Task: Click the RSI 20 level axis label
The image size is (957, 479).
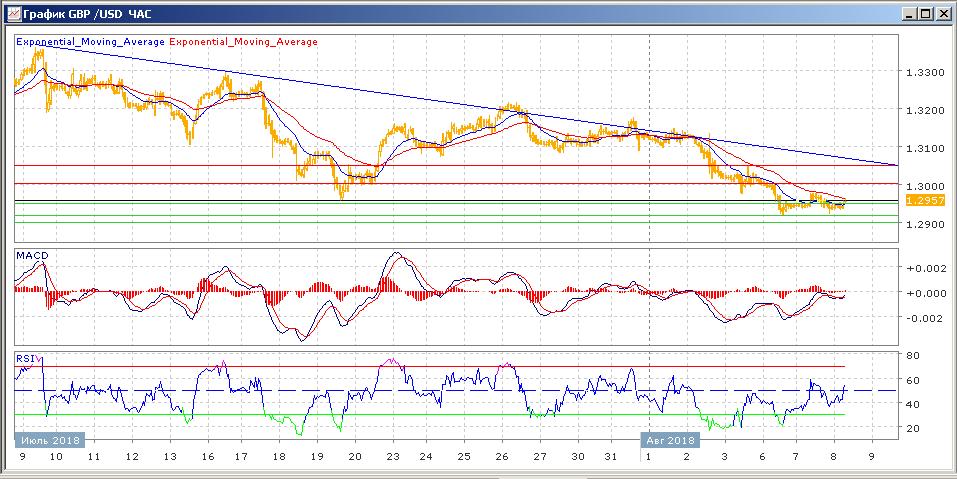Action: tap(913, 428)
